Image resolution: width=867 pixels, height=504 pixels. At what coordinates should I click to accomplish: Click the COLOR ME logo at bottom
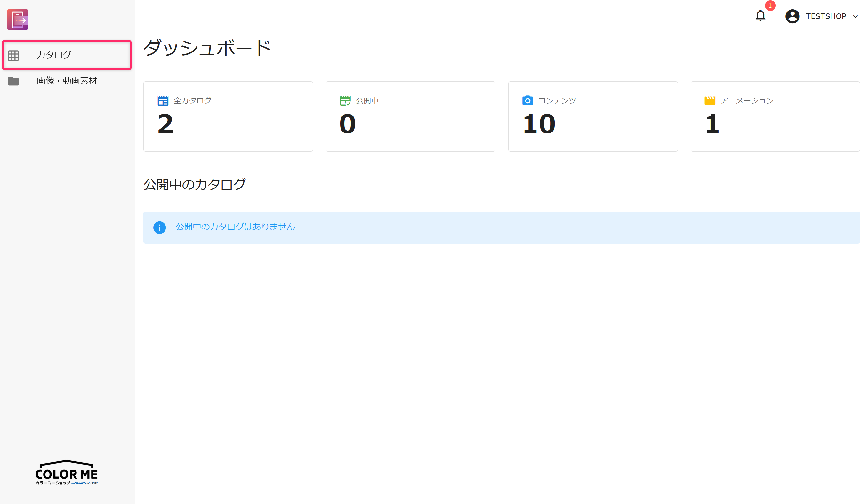tap(66, 473)
